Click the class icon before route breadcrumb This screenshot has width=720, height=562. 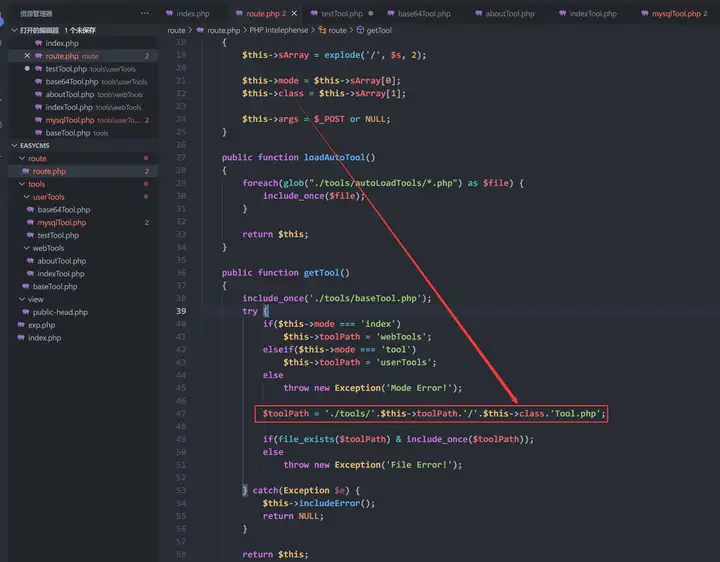322,30
